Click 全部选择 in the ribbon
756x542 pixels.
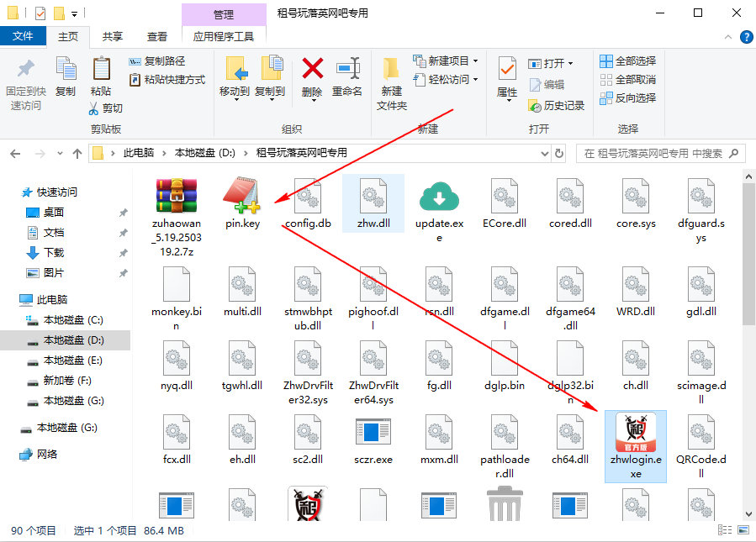627,61
